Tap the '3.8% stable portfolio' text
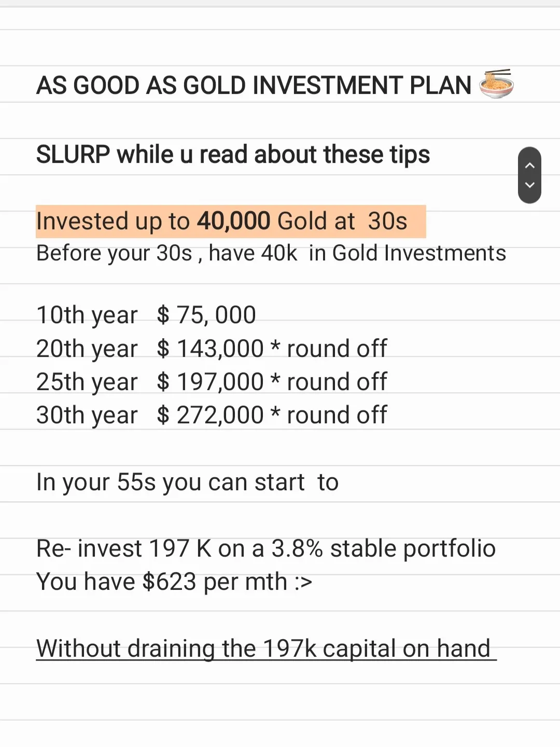The height and width of the screenshot is (747, 560). [x=384, y=549]
